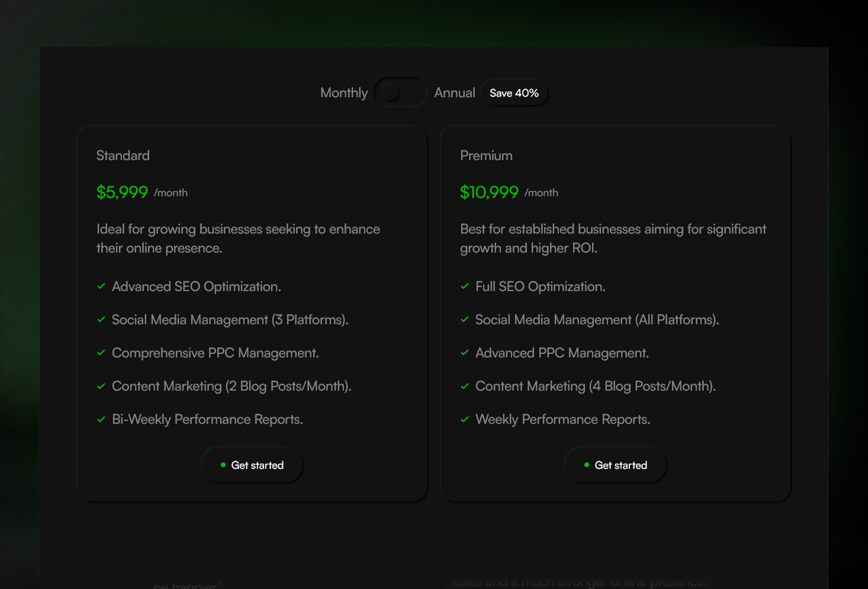Click the Advanced SEO Optimization feature text

point(196,287)
